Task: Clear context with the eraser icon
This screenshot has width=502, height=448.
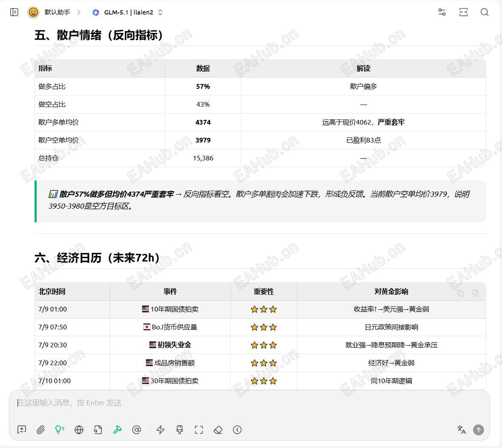Action: [x=218, y=430]
